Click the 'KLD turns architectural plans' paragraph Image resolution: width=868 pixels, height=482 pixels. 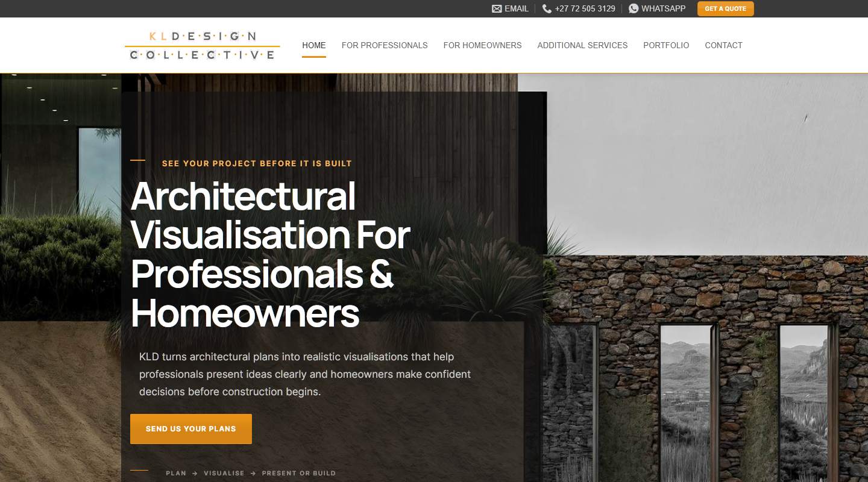coord(305,374)
